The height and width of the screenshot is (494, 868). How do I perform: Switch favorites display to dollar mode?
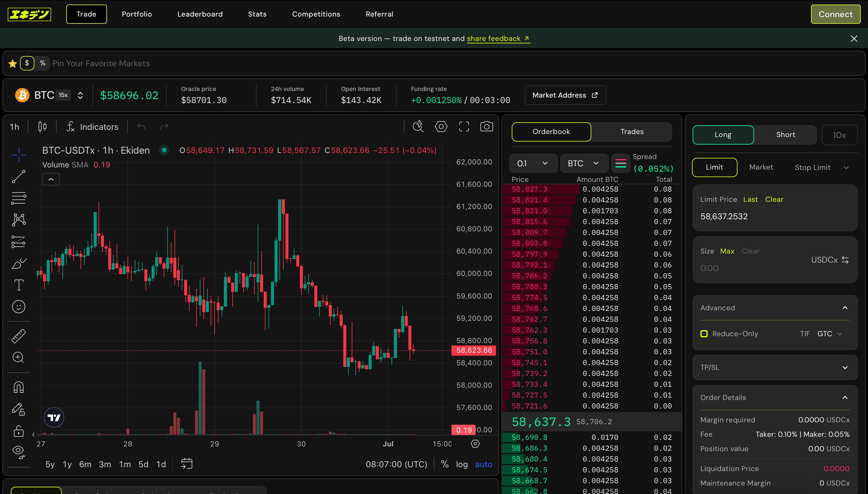coord(27,63)
